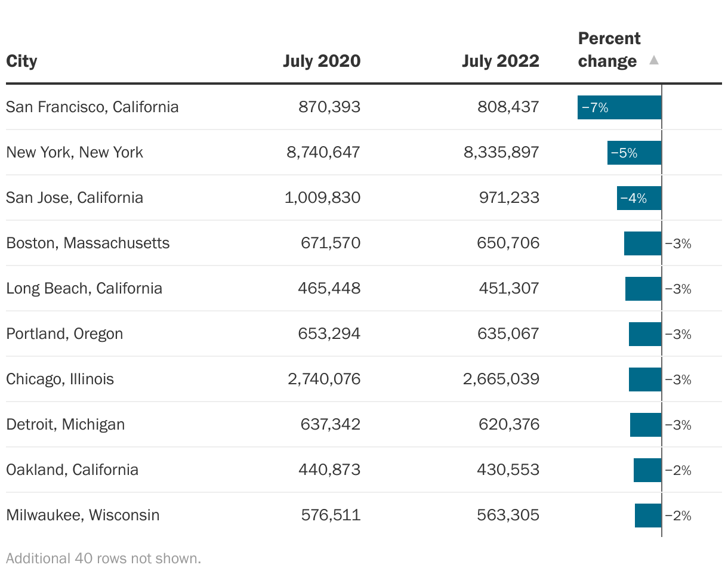Click the New York −5% bar

tap(634, 153)
